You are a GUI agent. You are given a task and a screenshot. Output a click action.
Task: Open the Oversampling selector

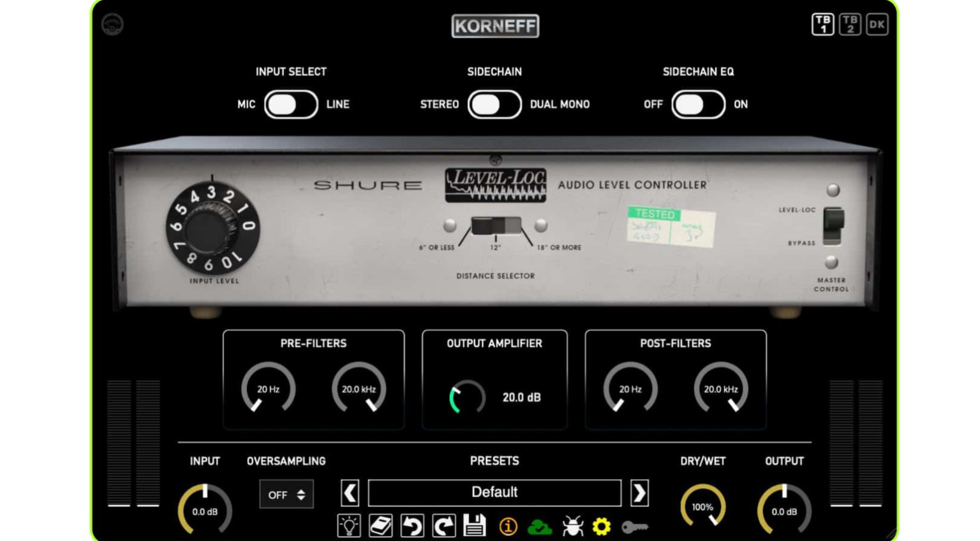(286, 494)
